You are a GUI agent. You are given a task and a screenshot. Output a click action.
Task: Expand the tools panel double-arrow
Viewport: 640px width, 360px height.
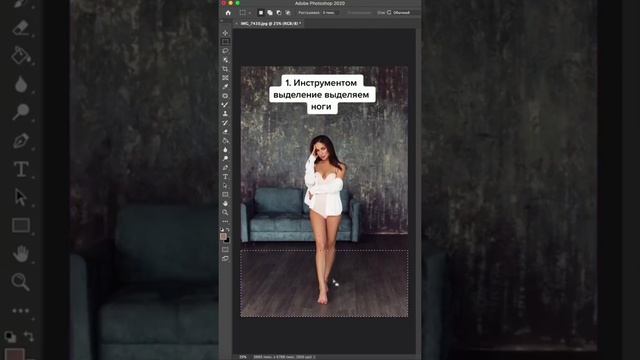click(222, 20)
